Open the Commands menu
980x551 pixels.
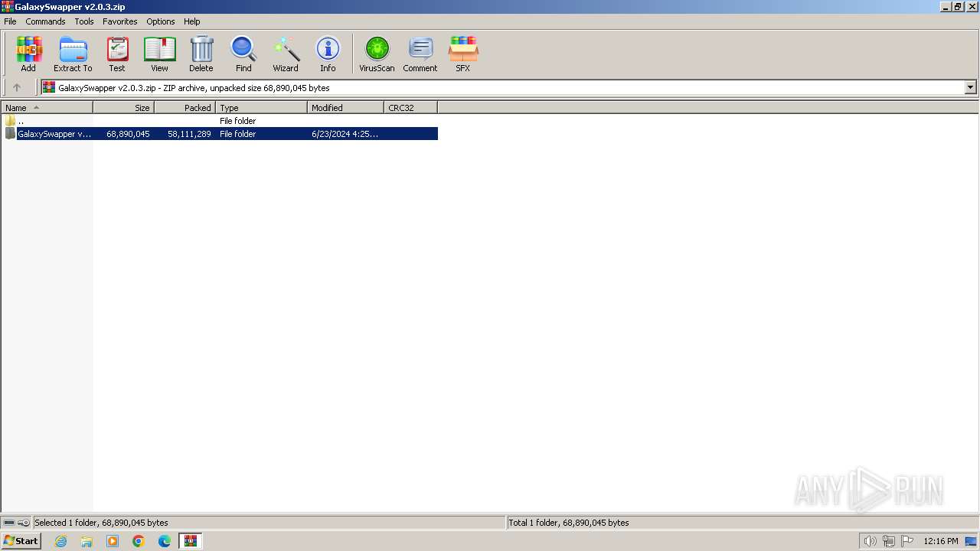pyautogui.click(x=45, y=21)
